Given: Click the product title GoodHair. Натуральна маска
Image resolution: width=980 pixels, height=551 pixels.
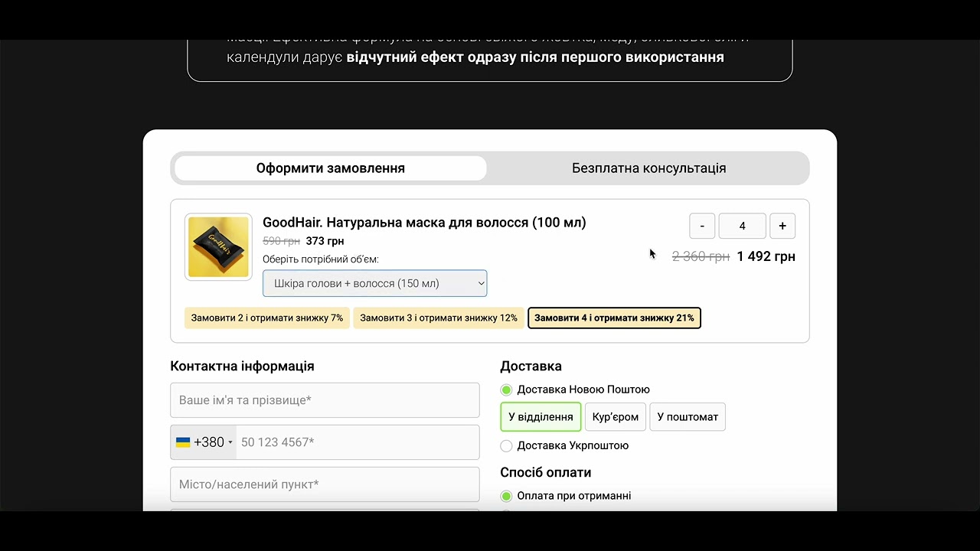Looking at the screenshot, I should [424, 223].
